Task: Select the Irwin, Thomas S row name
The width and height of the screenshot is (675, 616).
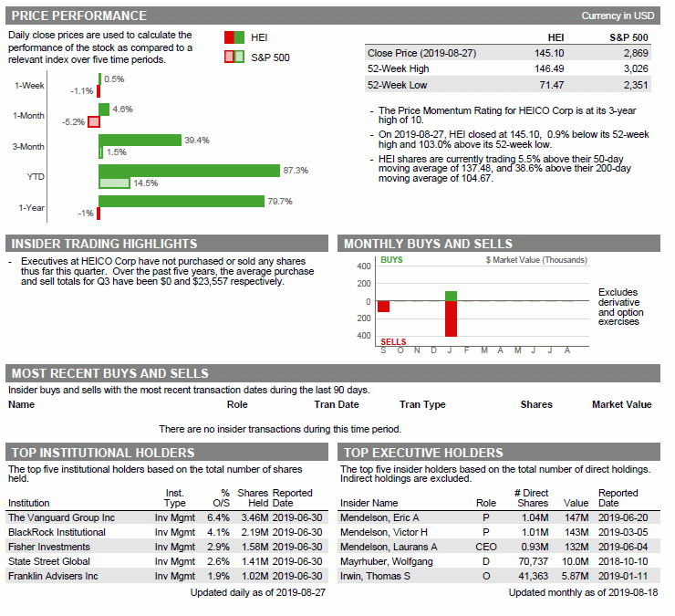Action: 375,577
